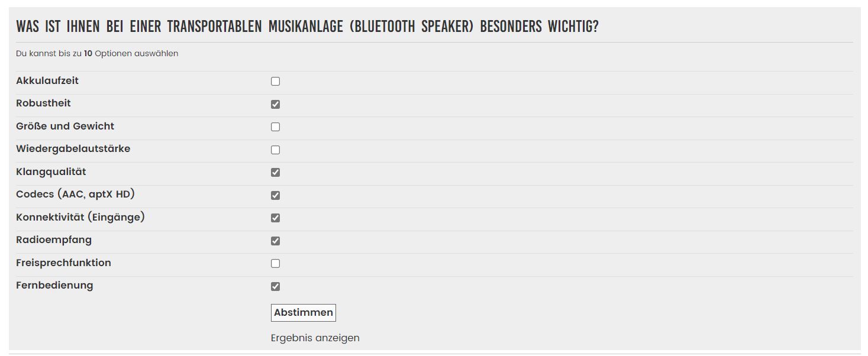The image size is (868, 356).
Task: Deselect the Klangqualität checkbox
Action: pyautogui.click(x=275, y=173)
